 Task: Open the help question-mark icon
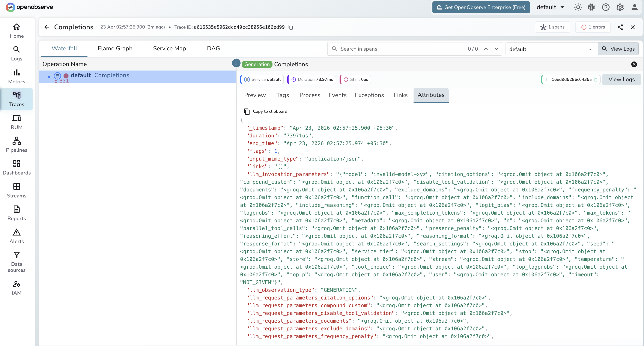click(x=606, y=7)
